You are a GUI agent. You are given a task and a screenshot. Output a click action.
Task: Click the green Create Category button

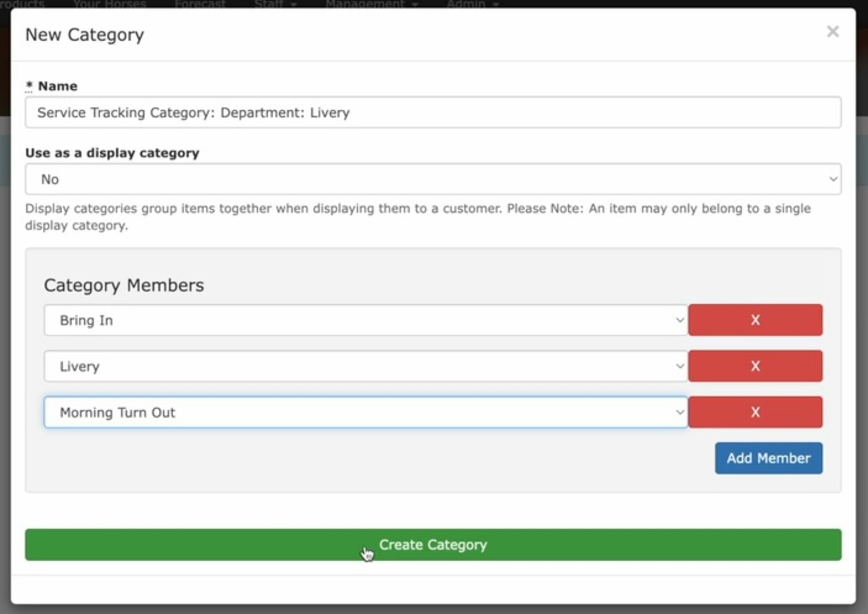(433, 545)
